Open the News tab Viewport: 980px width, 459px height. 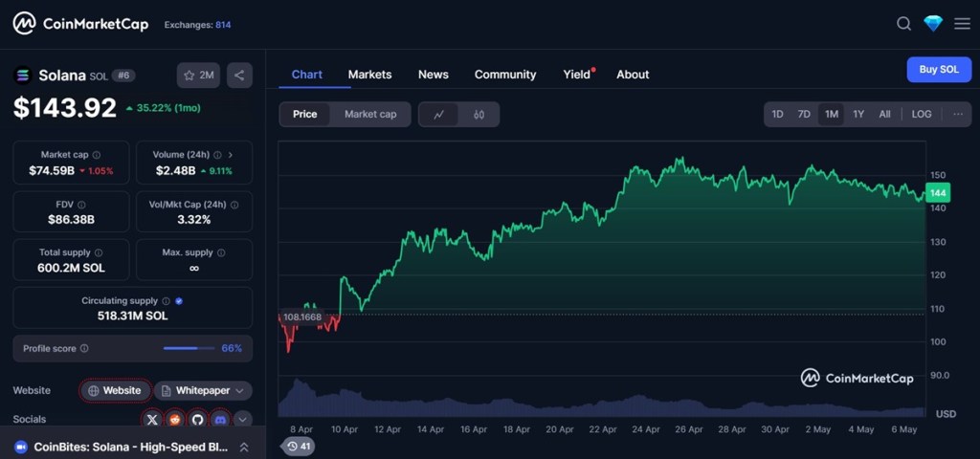[434, 75]
